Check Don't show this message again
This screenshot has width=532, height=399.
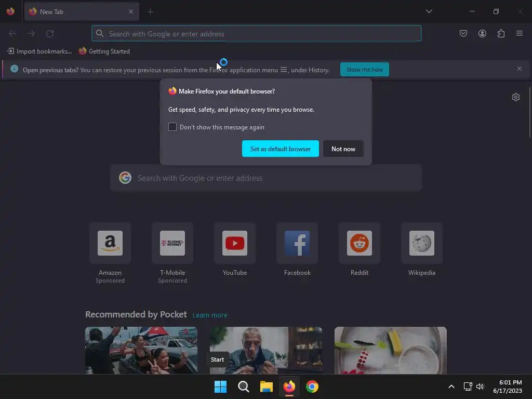[172, 127]
